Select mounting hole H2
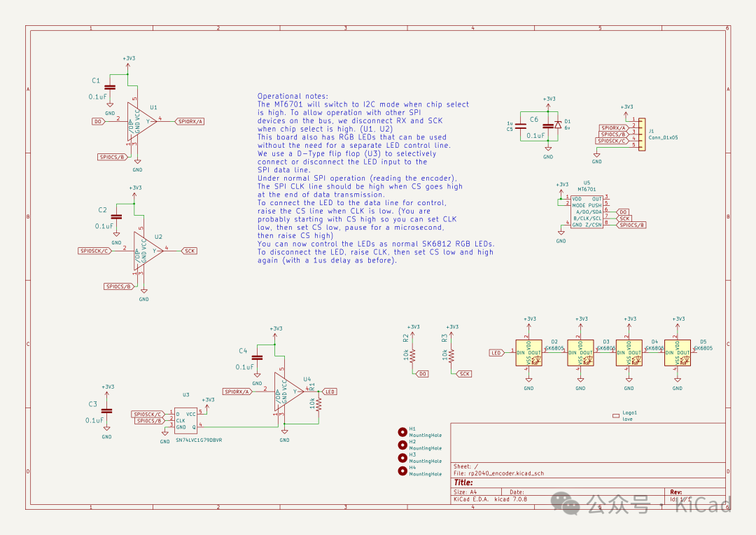Screen dimensions: 756x535 [x=402, y=445]
